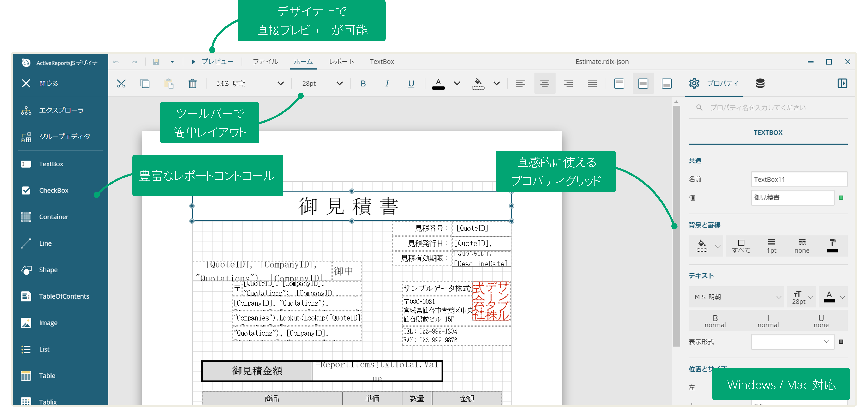Toggle Bold in the toolbar
This screenshot has height=418, width=868.
[x=363, y=83]
